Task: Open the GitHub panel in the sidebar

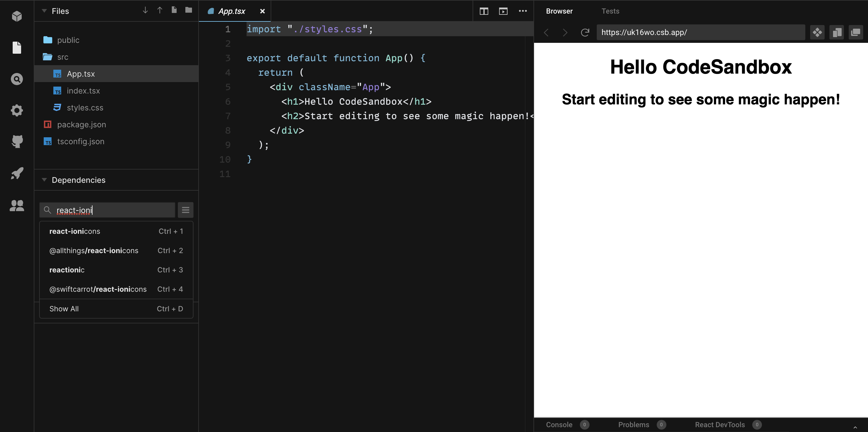Action: point(17,141)
